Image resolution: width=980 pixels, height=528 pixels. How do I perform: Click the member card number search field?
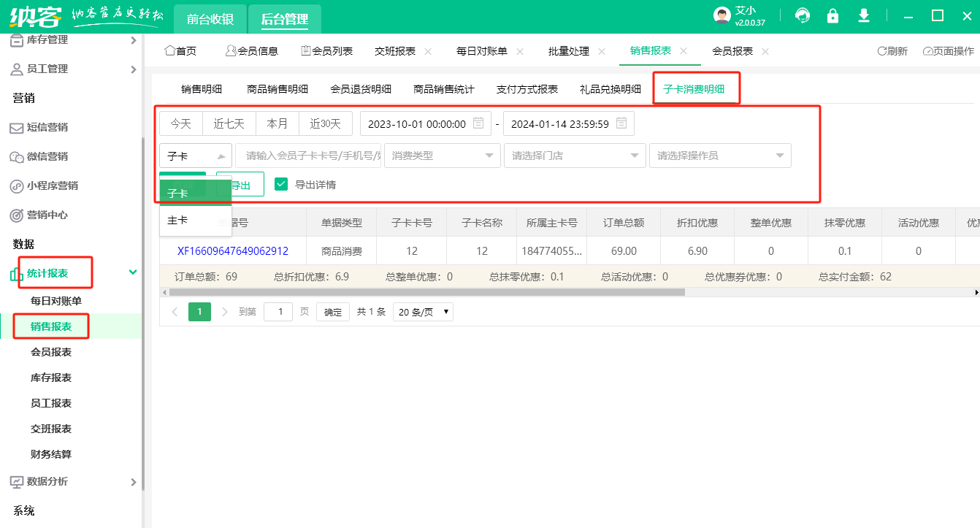308,156
